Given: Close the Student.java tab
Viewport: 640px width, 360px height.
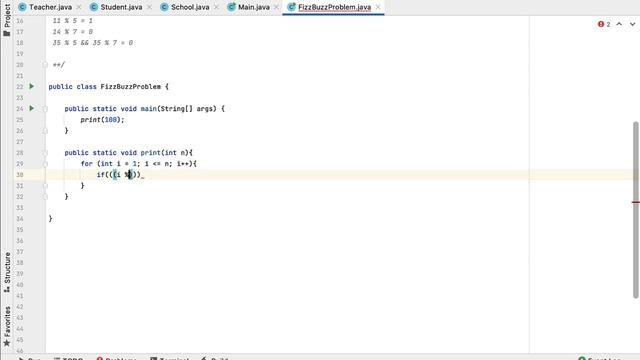Looking at the screenshot, I should [149, 7].
